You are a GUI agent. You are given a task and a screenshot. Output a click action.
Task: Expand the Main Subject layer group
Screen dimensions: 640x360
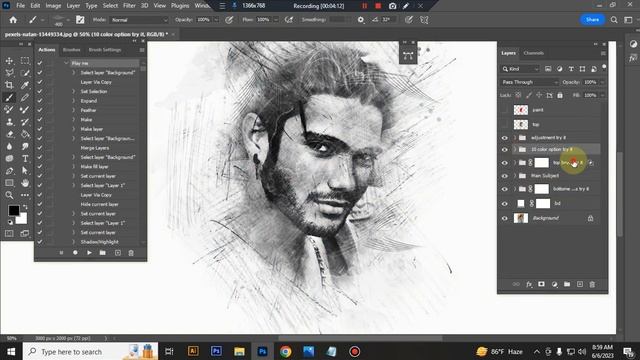pos(515,176)
